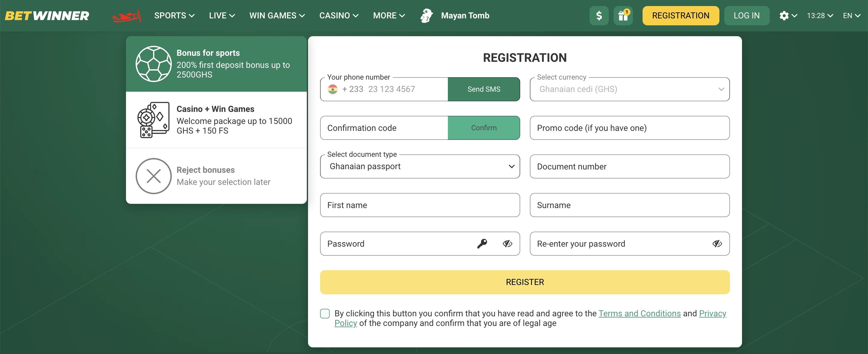Viewport: 868px width, 354px height.
Task: Open the EN language dropdown
Action: (x=851, y=15)
